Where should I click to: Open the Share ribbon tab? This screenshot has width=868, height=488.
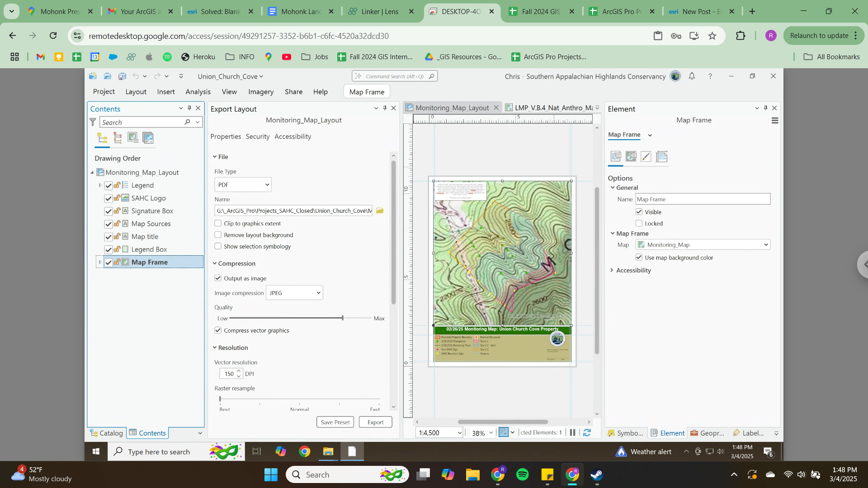point(293,92)
